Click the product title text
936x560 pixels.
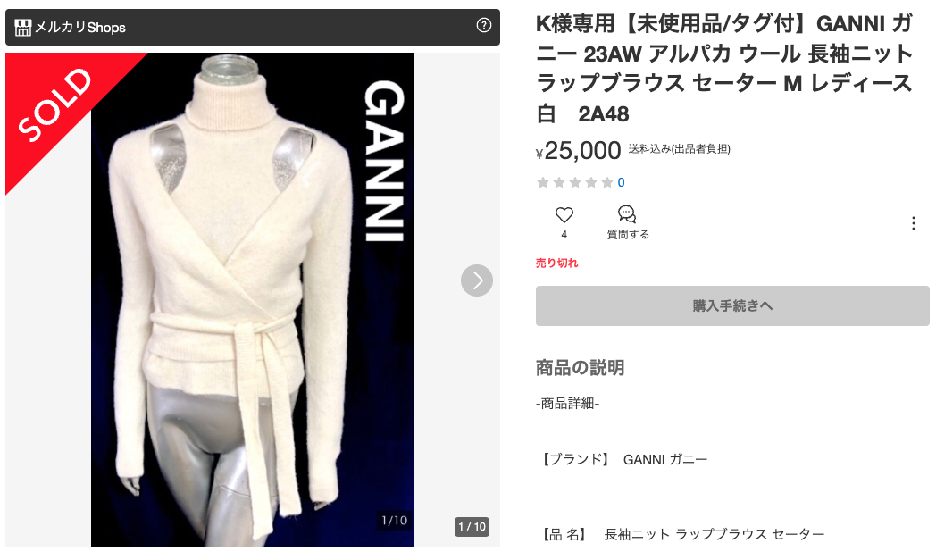(724, 68)
